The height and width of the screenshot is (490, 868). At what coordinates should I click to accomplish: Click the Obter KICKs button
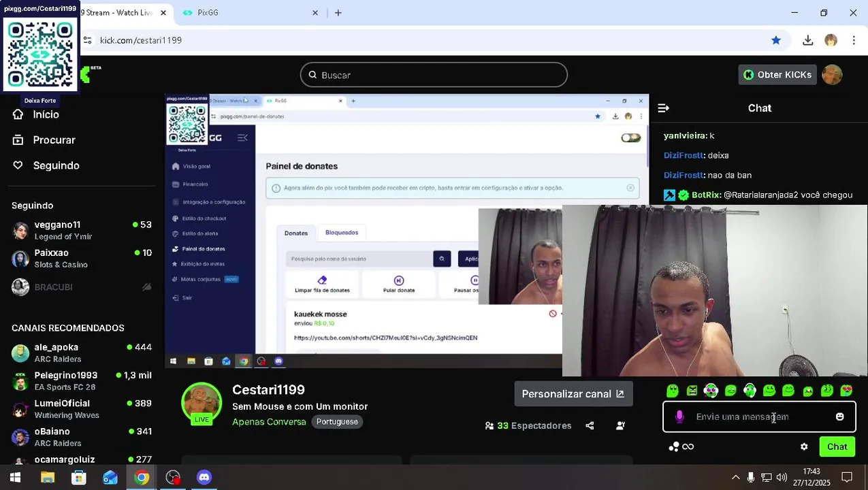click(777, 75)
